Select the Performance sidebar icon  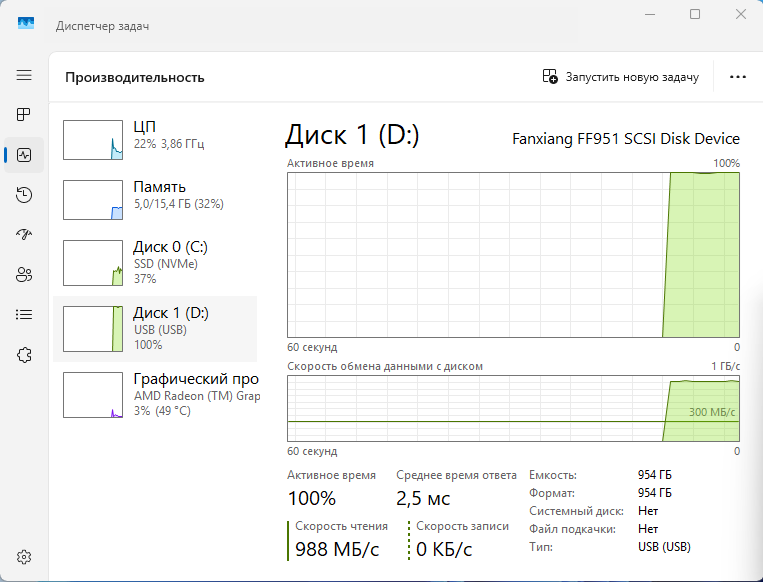tap(24, 155)
